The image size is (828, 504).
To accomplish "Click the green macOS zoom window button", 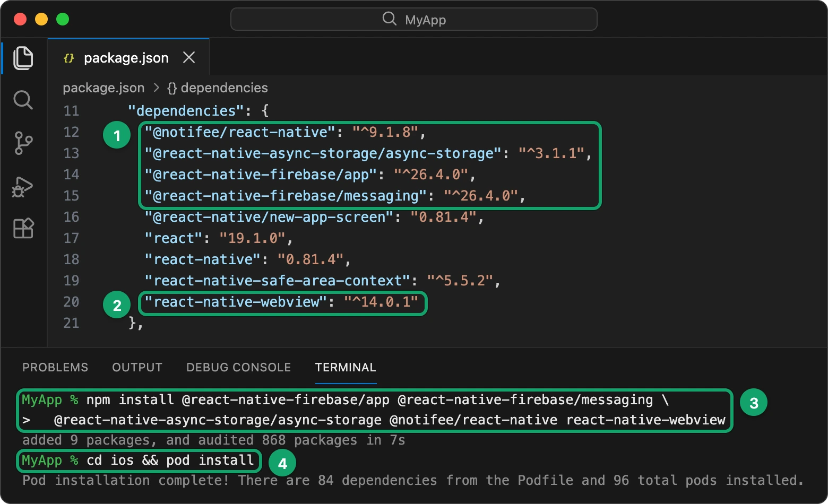I will click(x=63, y=19).
